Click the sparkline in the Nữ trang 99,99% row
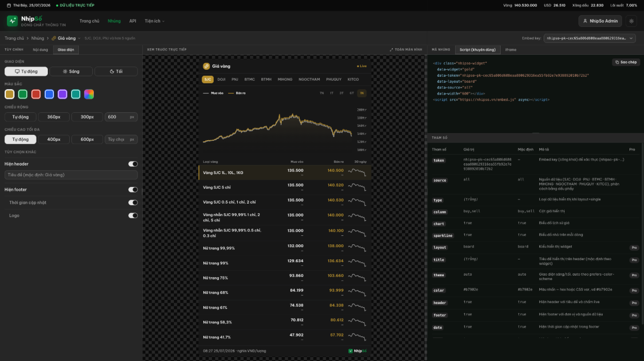 pyautogui.click(x=357, y=248)
